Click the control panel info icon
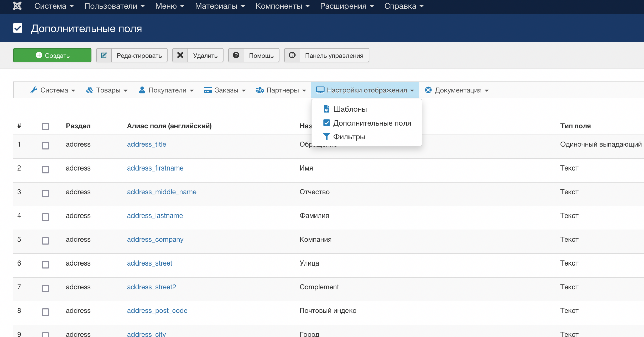 coord(292,55)
